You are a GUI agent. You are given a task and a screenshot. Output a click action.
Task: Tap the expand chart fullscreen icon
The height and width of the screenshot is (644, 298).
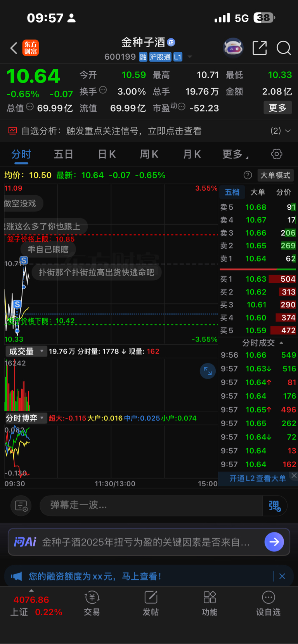(x=208, y=371)
